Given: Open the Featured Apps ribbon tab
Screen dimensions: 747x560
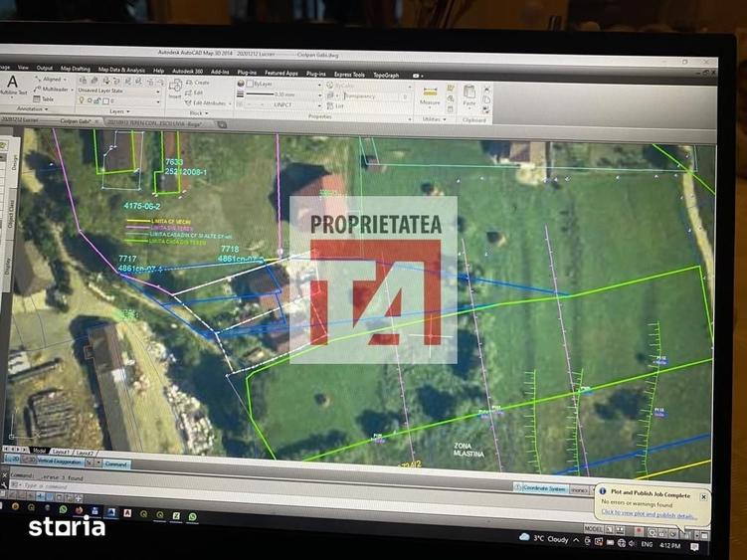Looking at the screenshot, I should [281, 73].
